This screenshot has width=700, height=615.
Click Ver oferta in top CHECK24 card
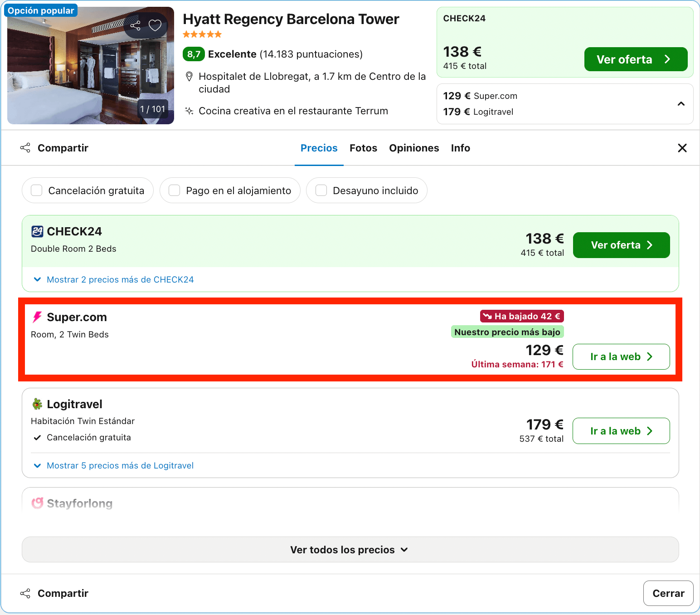coord(636,59)
